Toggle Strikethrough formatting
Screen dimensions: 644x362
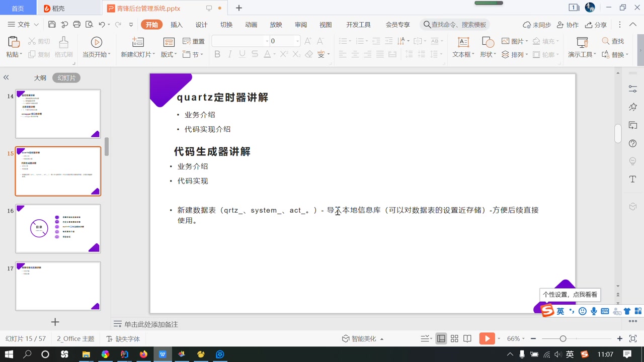click(255, 54)
